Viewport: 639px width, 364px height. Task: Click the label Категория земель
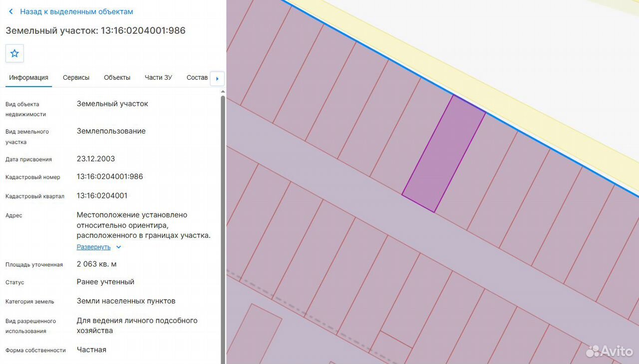tap(30, 302)
